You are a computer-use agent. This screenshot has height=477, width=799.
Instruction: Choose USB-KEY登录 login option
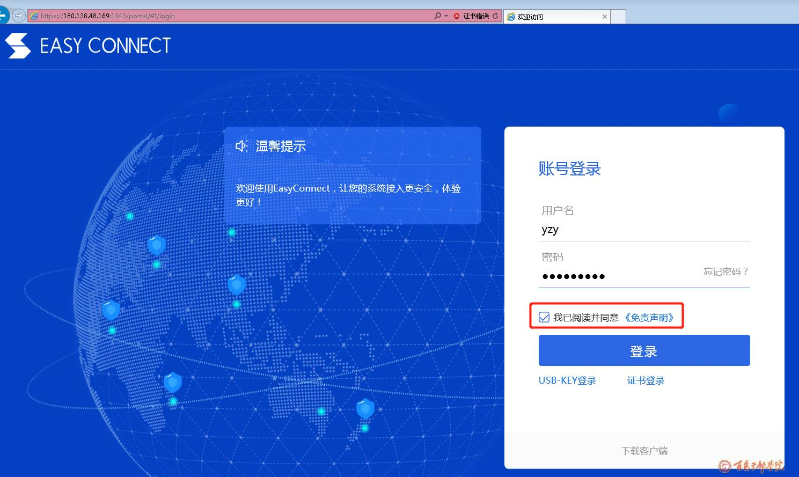[x=567, y=381]
